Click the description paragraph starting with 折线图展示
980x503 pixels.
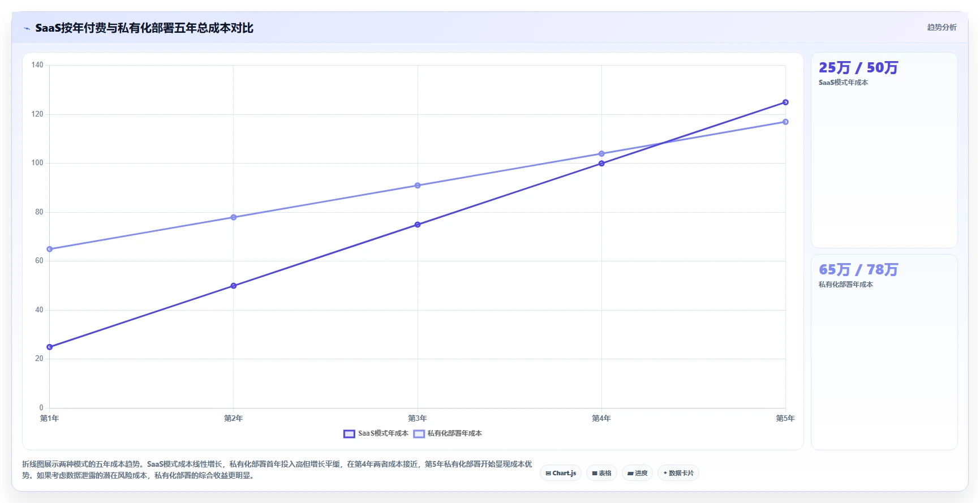277,470
